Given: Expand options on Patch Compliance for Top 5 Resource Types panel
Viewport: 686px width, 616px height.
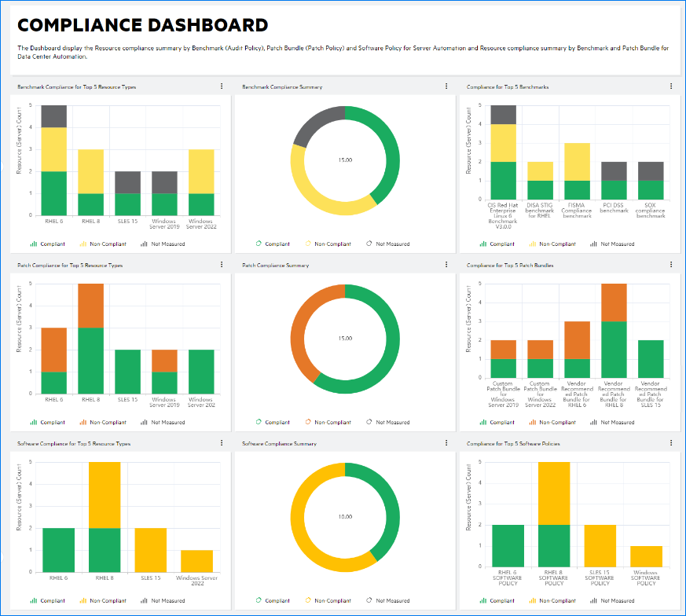Looking at the screenshot, I should pos(221,265).
